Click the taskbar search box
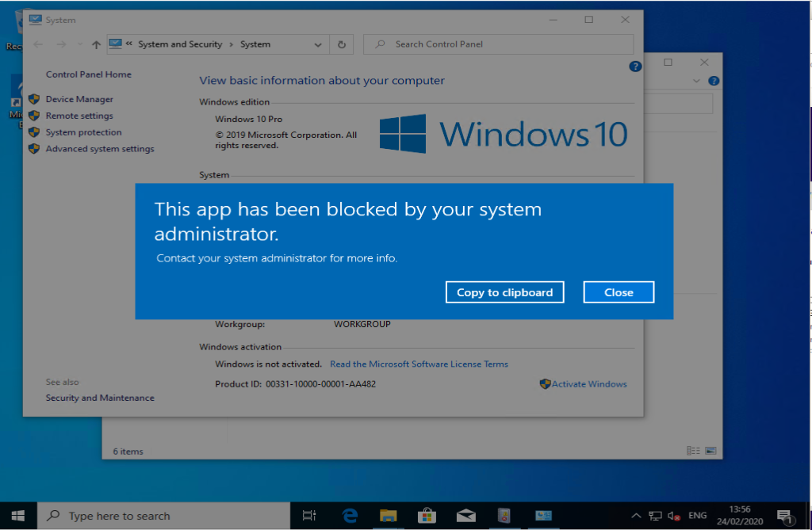 click(x=163, y=516)
